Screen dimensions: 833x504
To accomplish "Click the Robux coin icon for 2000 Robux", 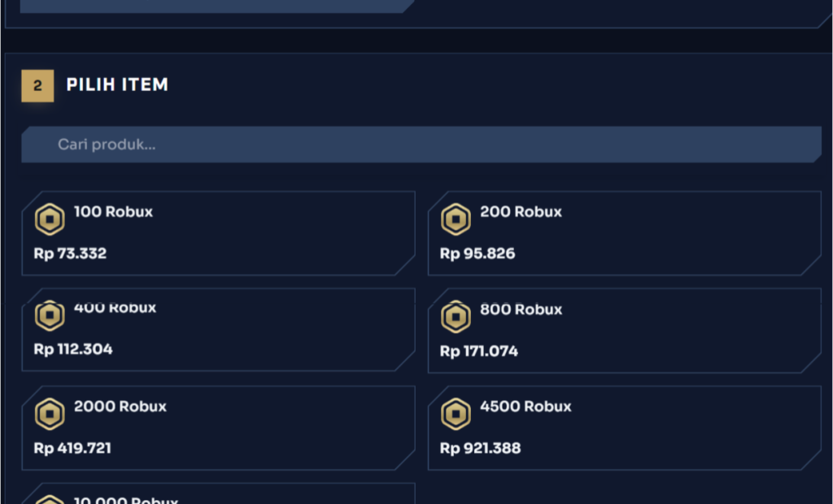I will [x=50, y=414].
